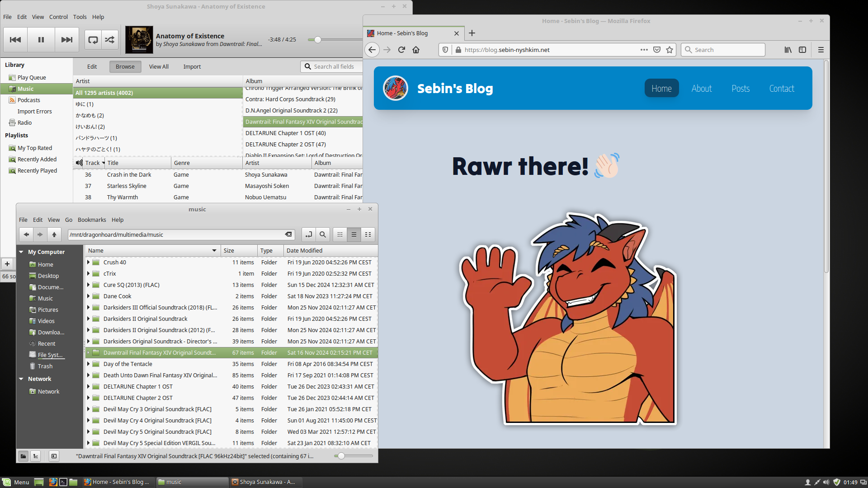Click View All in Rhythmbox

pyautogui.click(x=159, y=66)
